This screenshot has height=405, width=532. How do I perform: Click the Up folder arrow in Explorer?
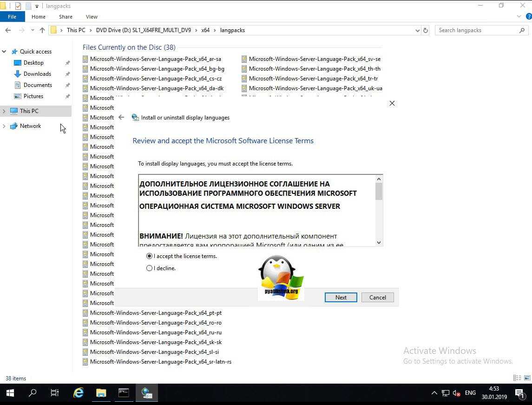coord(42,30)
